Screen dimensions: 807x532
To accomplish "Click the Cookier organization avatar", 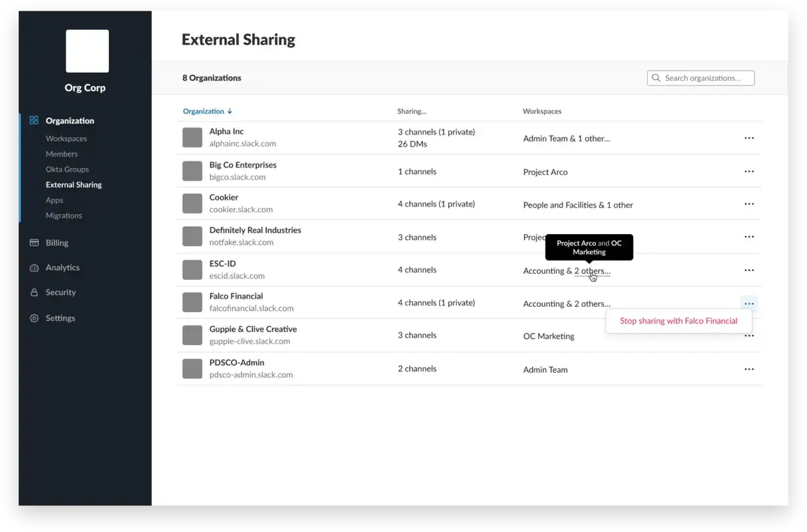I will (192, 203).
